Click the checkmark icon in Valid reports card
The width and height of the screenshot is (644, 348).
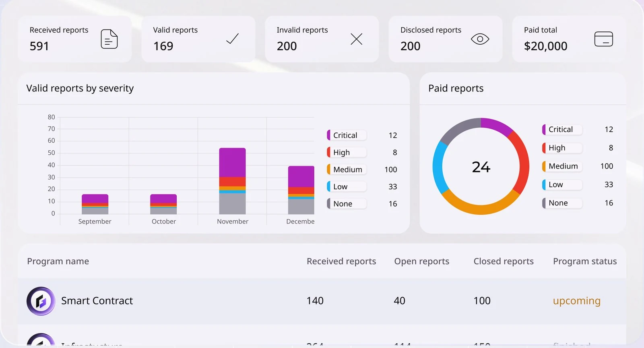(x=233, y=39)
